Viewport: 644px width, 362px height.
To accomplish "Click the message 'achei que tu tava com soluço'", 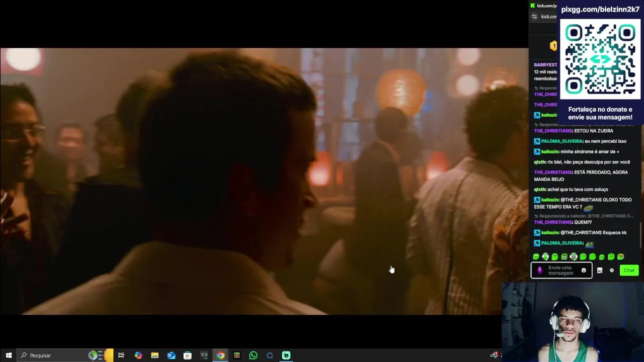I will click(578, 190).
